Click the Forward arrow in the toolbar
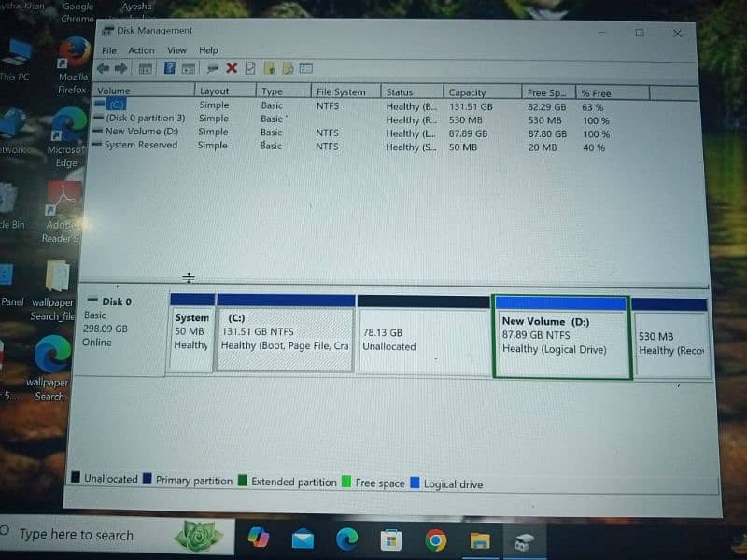Screen dimensions: 747x560 click(120, 69)
